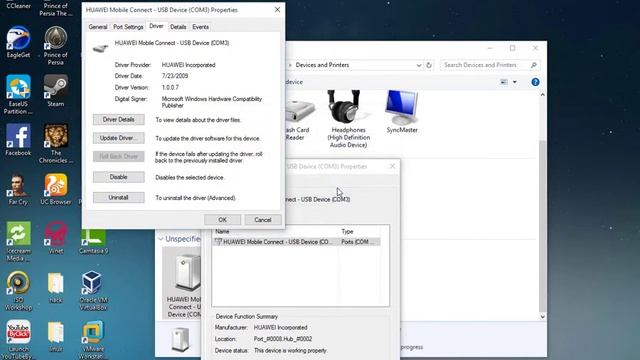Image resolution: width=640 pixels, height=360 pixels.
Task: Select the Driver tab
Action: [156, 26]
